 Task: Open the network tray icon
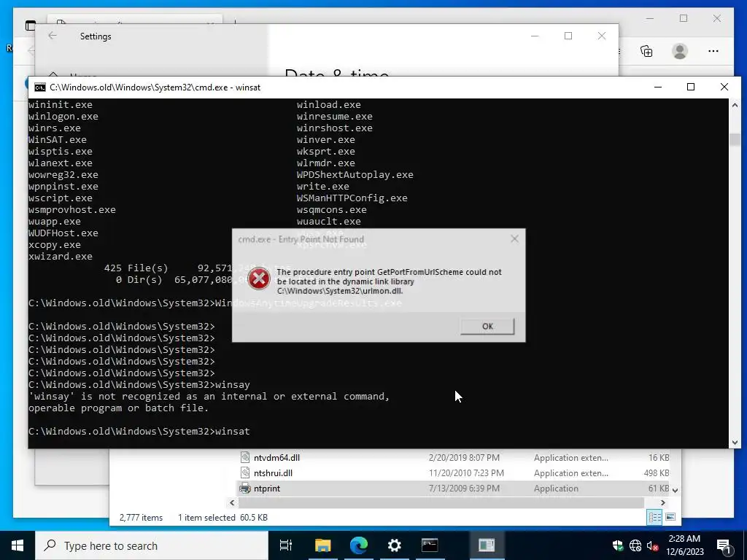coord(635,545)
